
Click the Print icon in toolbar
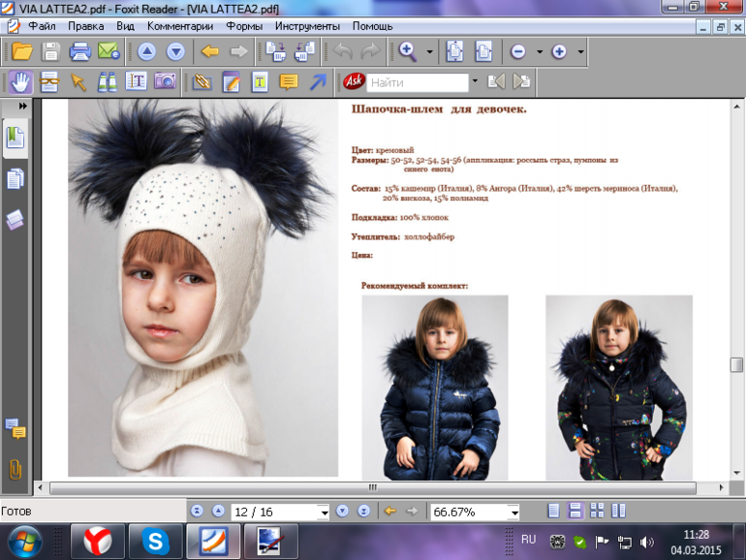(x=79, y=51)
